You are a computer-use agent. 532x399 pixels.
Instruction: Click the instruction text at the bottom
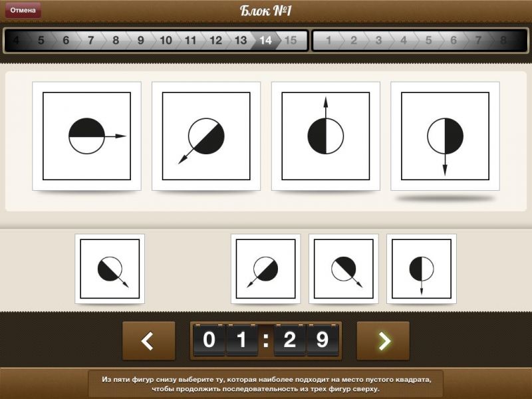[x=266, y=384]
